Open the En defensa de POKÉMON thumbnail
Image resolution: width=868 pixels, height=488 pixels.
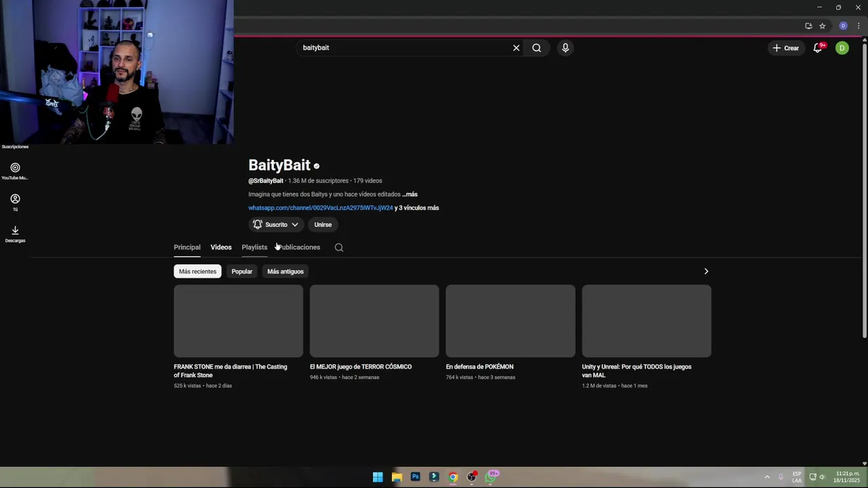pyautogui.click(x=511, y=321)
